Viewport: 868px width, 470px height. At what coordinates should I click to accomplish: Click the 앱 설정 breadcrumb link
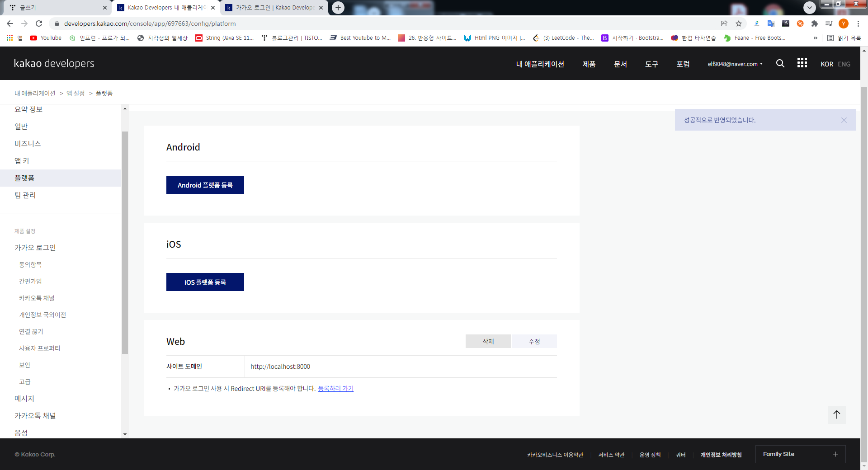click(x=75, y=94)
